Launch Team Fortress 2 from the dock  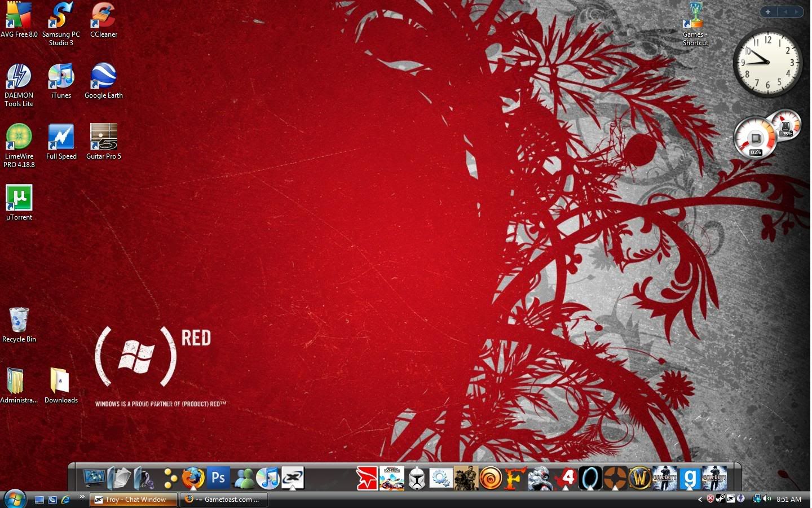(615, 479)
